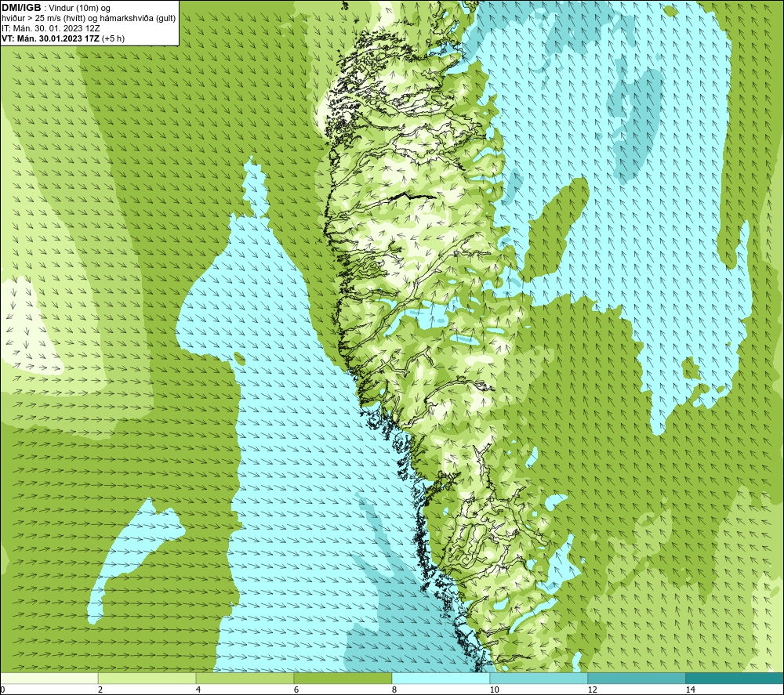Click the scale label '8'
Image resolution: width=784 pixels, height=695 pixels.
pyautogui.click(x=394, y=690)
